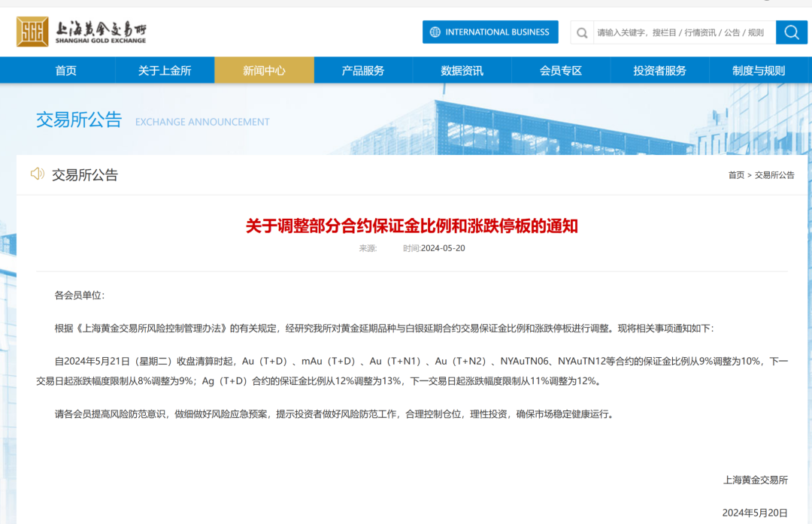Click the paragraph starting 根据《上海黄金交易所风险控制管理办法》
Image resolution: width=812 pixels, height=524 pixels.
(384, 329)
